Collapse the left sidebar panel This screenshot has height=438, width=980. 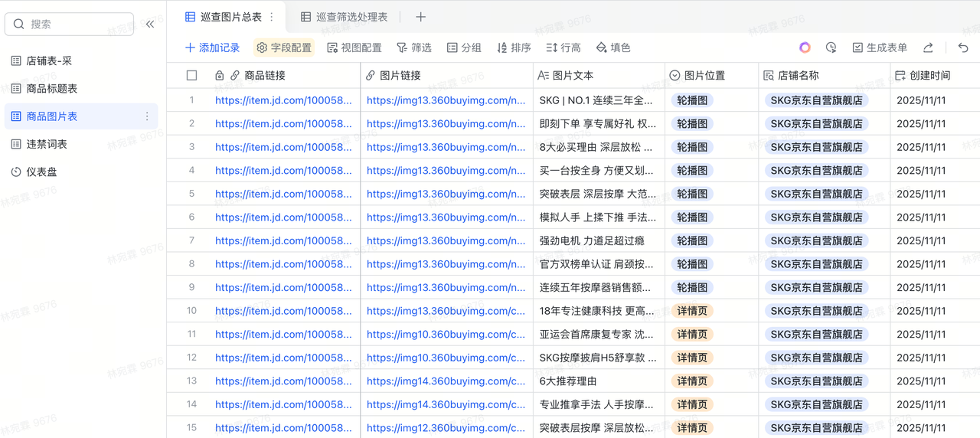pyautogui.click(x=150, y=25)
